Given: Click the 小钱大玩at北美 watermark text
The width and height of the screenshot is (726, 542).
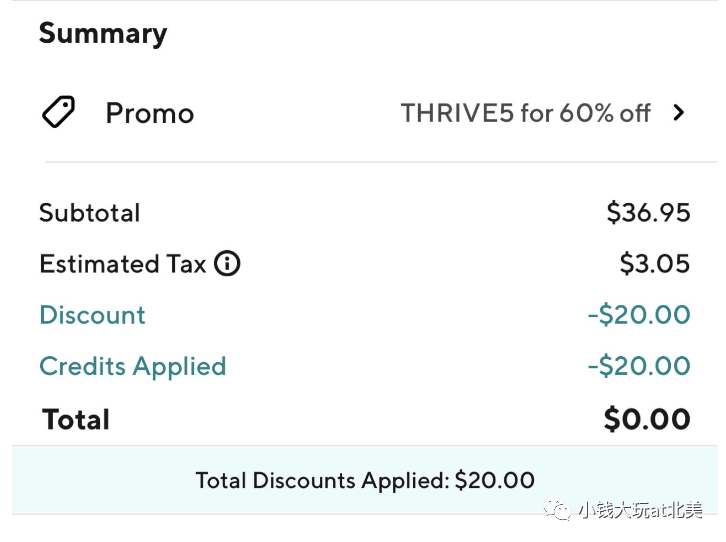Looking at the screenshot, I should [640, 510].
